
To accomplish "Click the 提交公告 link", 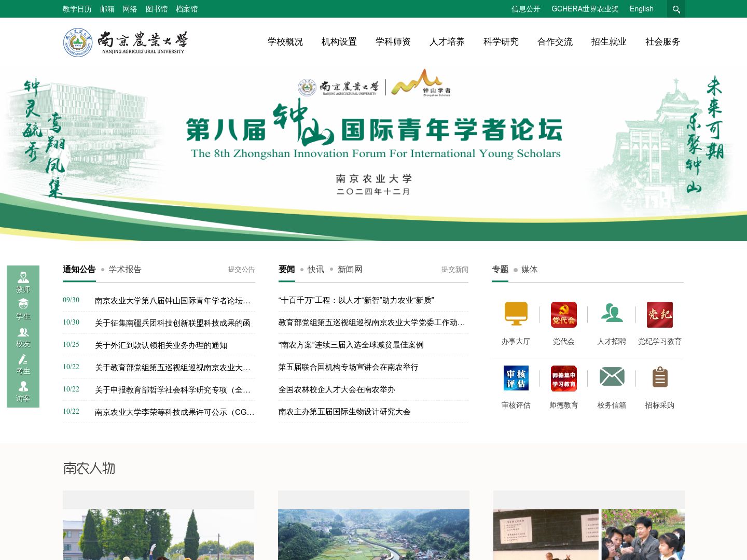I will coord(241,270).
